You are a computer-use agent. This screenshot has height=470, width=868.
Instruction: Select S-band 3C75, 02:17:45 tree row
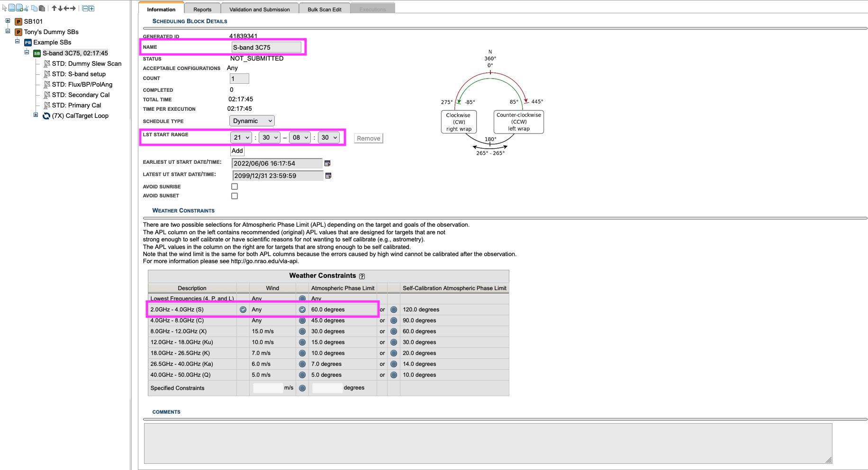[x=75, y=53]
